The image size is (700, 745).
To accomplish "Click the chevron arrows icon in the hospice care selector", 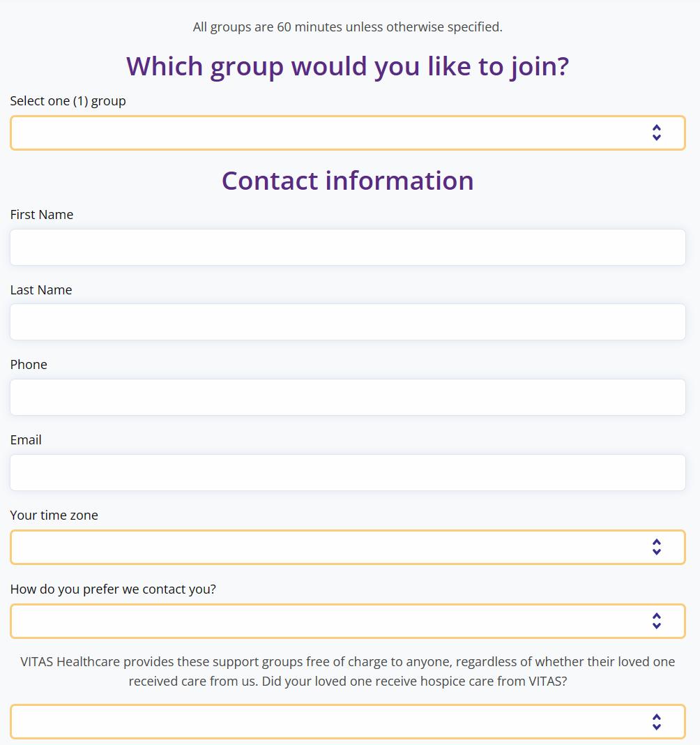I will [x=656, y=721].
